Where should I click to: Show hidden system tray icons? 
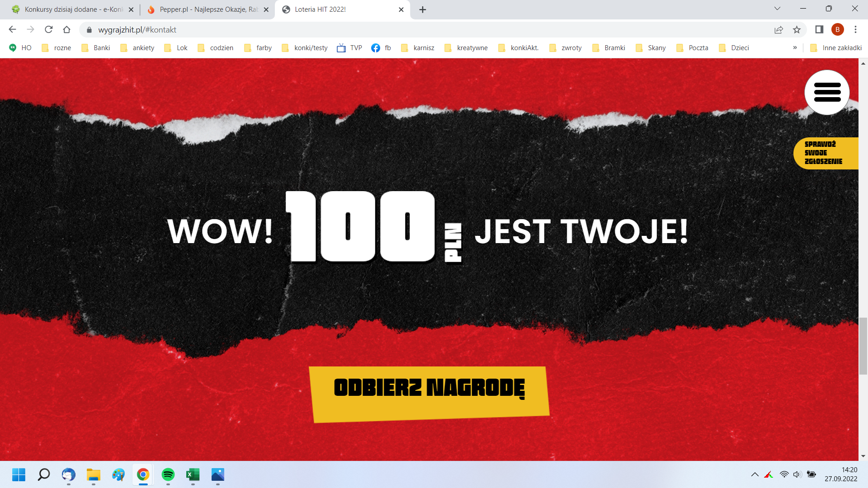(x=755, y=474)
